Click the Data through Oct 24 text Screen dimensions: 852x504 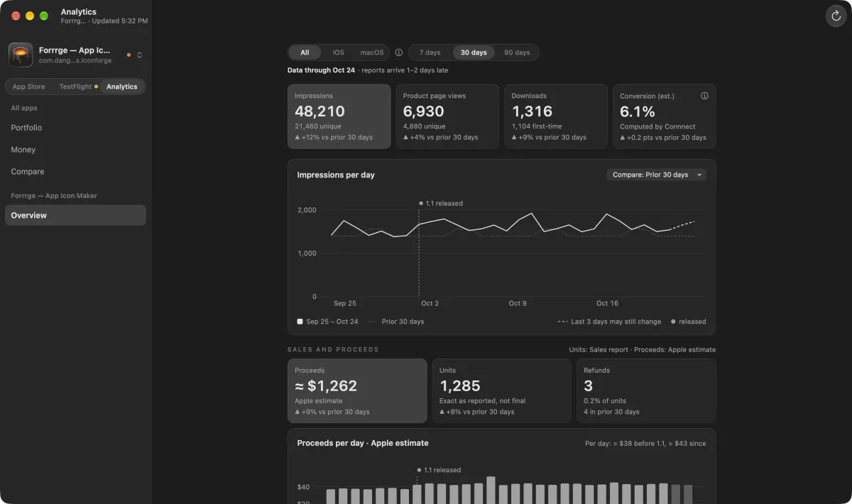pos(321,70)
